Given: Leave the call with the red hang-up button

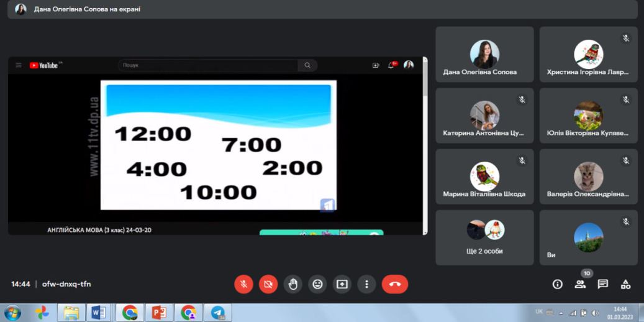Looking at the screenshot, I should coord(395,284).
